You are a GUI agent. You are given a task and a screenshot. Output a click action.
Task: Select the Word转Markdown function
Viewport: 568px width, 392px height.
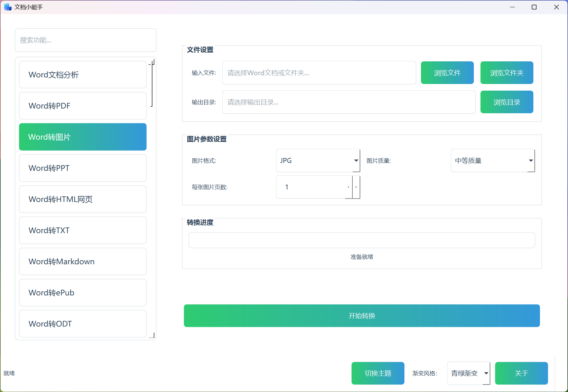pos(82,261)
